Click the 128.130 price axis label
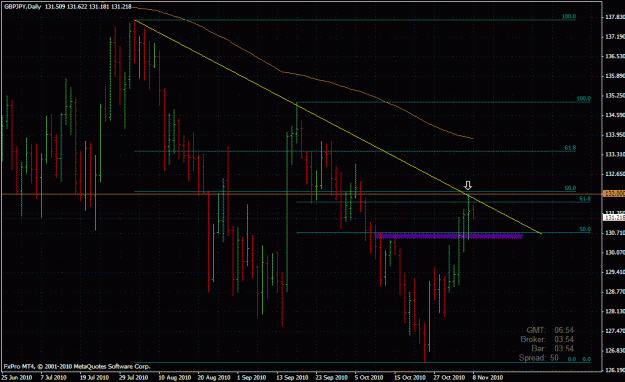Screen dimensions: 625x382 [615, 311]
